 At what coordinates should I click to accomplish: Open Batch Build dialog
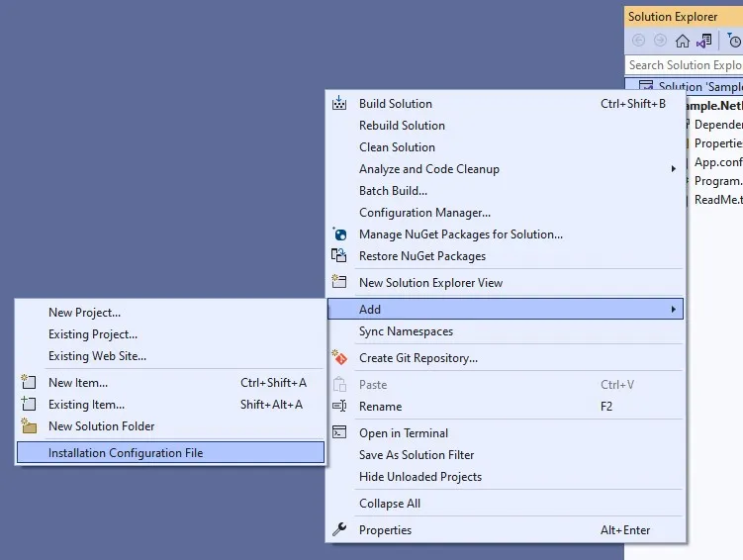507,191
